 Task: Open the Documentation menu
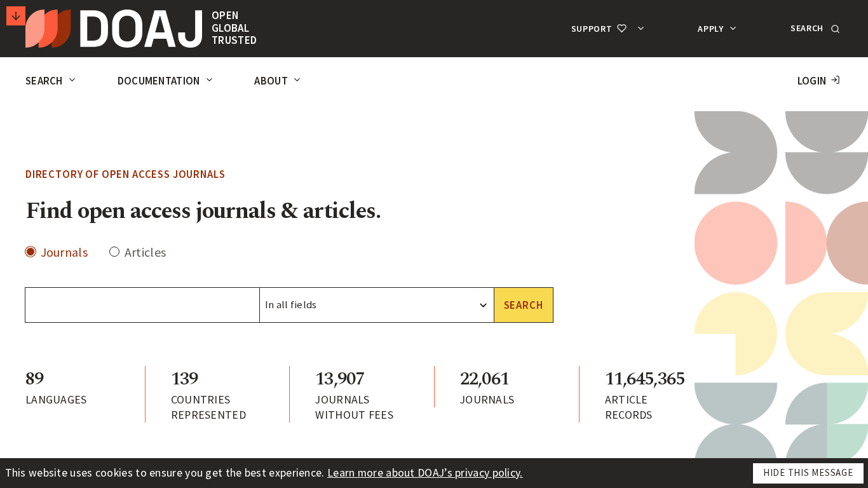click(x=165, y=81)
